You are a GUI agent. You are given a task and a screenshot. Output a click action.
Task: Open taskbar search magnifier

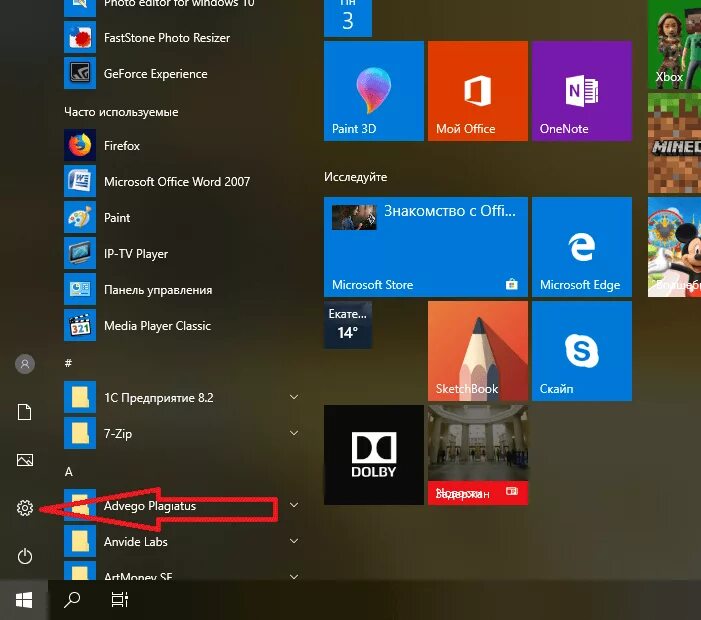(x=72, y=600)
